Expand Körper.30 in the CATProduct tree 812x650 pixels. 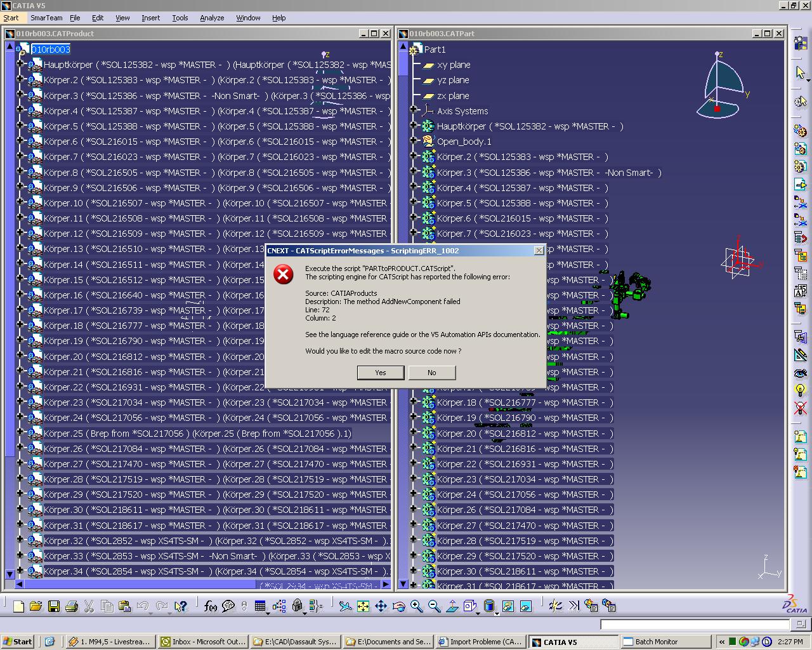pos(21,510)
